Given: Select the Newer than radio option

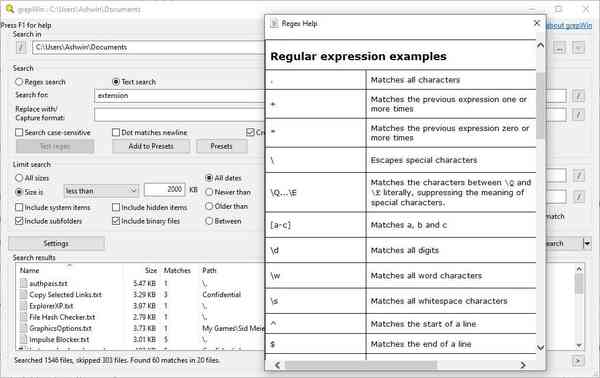Looking at the screenshot, I should [x=209, y=192].
